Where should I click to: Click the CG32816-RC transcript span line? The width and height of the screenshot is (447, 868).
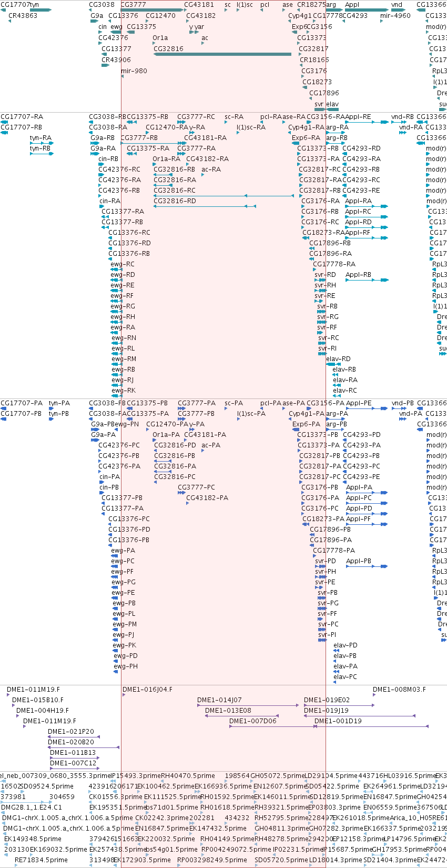(223, 196)
